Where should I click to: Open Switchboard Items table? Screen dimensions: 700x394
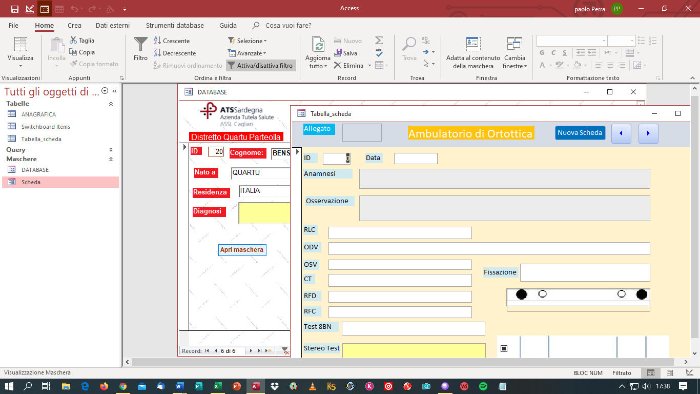click(45, 127)
